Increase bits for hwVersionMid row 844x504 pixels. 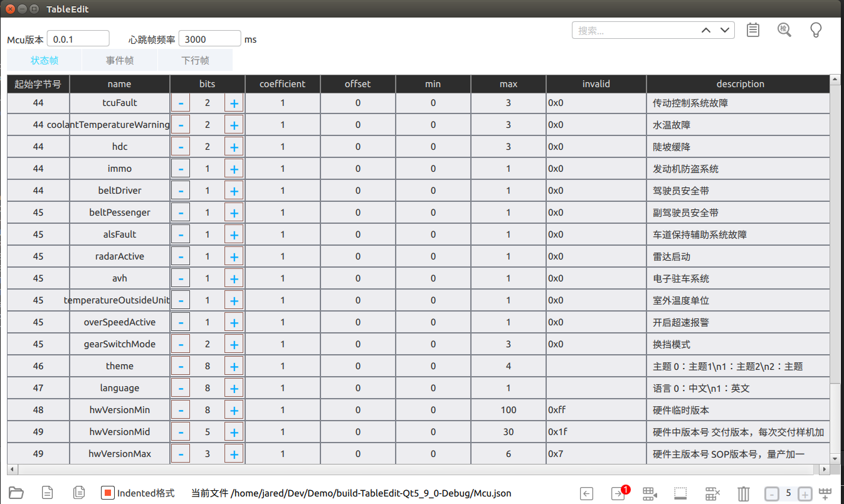point(234,432)
